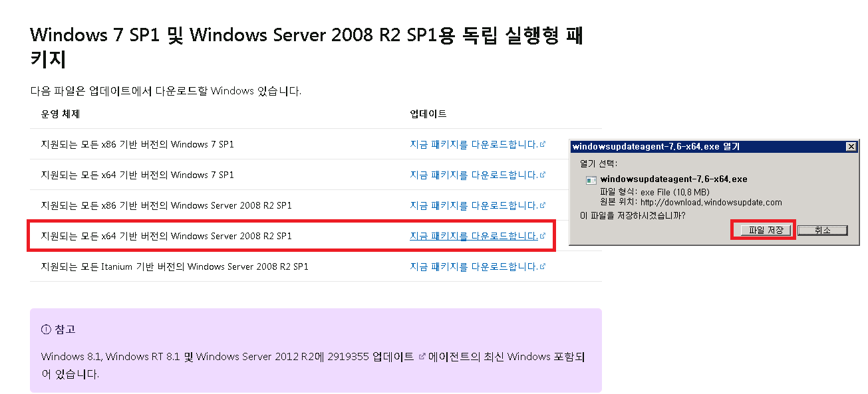Click the 열기 선택: label in the dialog

[x=599, y=163]
